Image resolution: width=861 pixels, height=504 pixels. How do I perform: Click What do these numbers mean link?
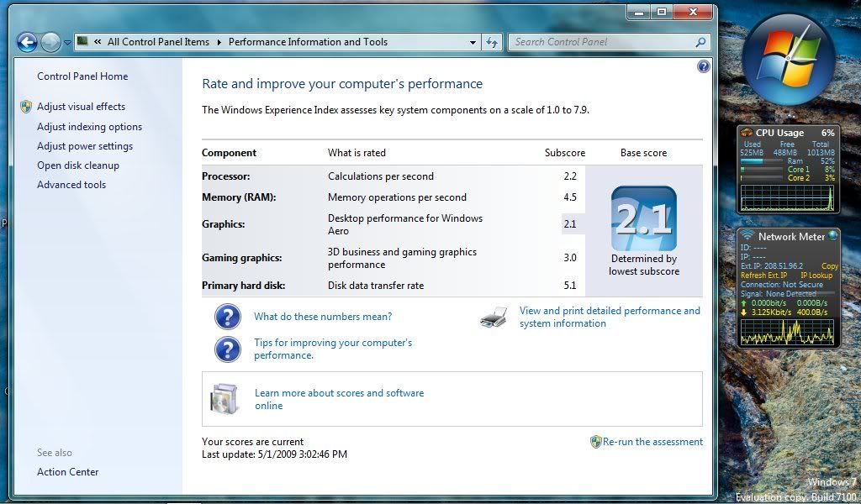coord(323,317)
